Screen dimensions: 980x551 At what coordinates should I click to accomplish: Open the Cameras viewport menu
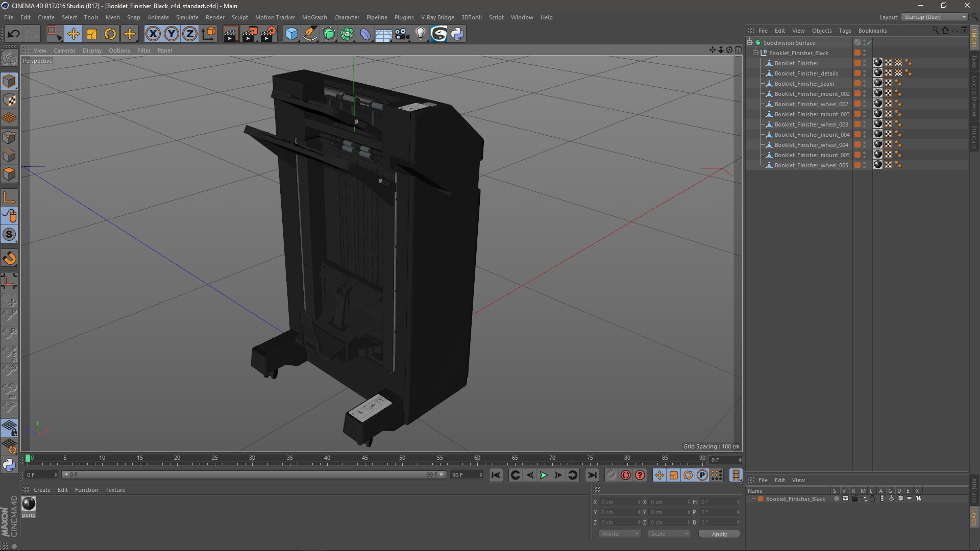64,51
